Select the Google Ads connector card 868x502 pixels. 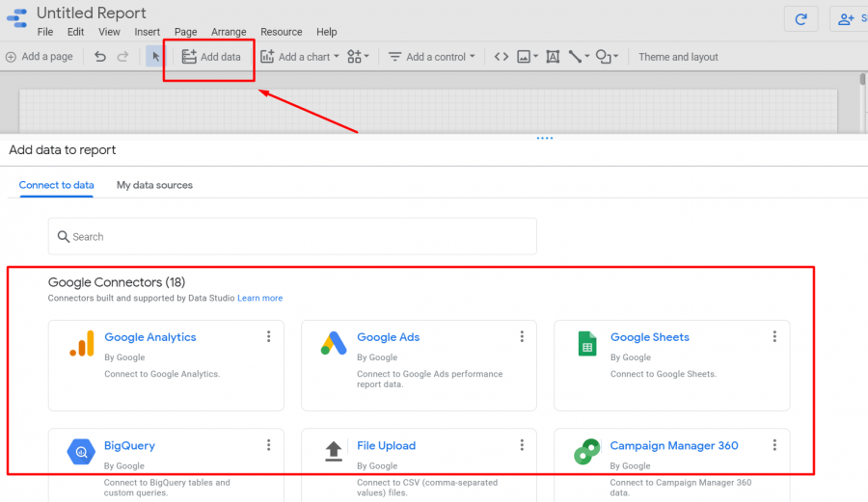pyautogui.click(x=419, y=365)
